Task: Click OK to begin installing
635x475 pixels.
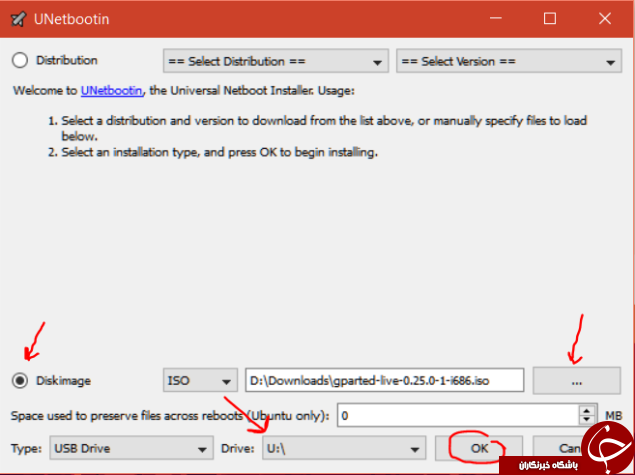Action: (x=479, y=448)
